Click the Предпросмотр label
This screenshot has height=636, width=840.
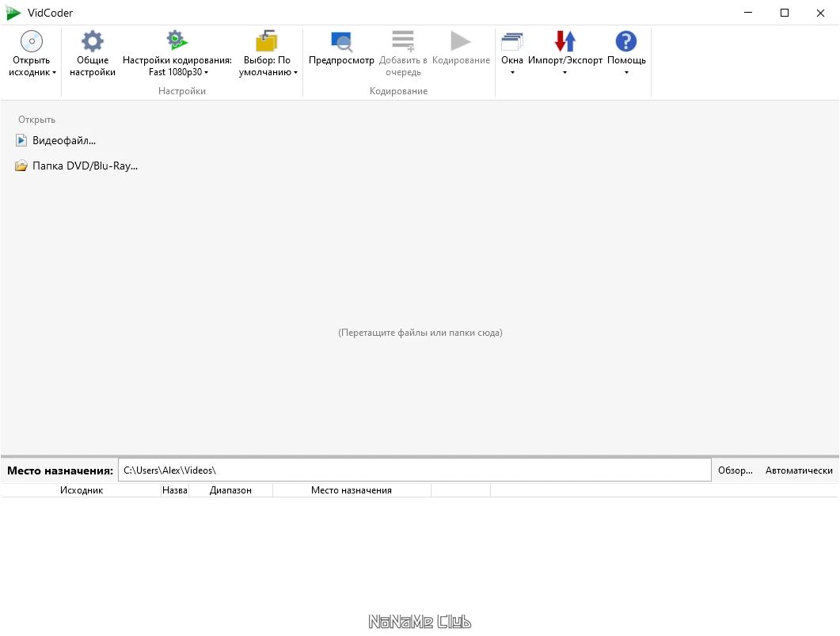[341, 60]
